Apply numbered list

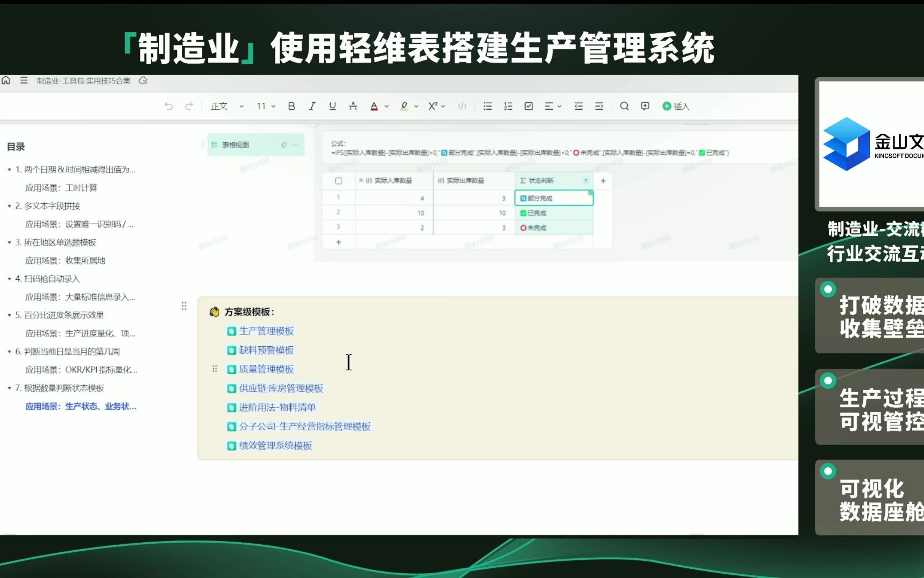pos(508,106)
